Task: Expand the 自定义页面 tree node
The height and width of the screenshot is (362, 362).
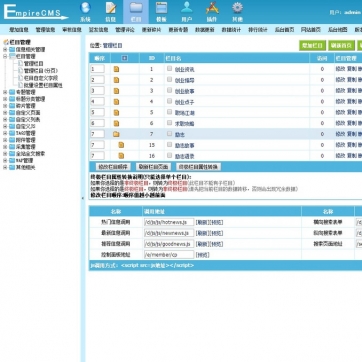Action: click(x=5, y=113)
